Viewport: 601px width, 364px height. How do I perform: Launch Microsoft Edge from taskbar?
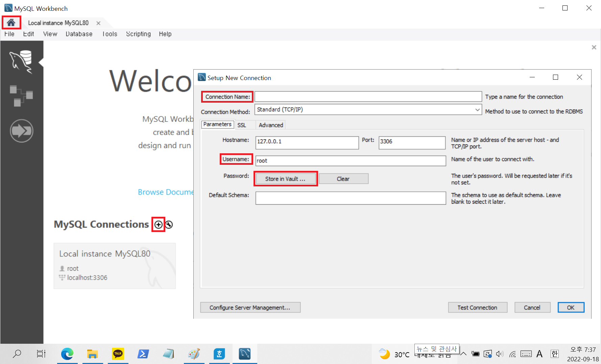[x=67, y=354]
